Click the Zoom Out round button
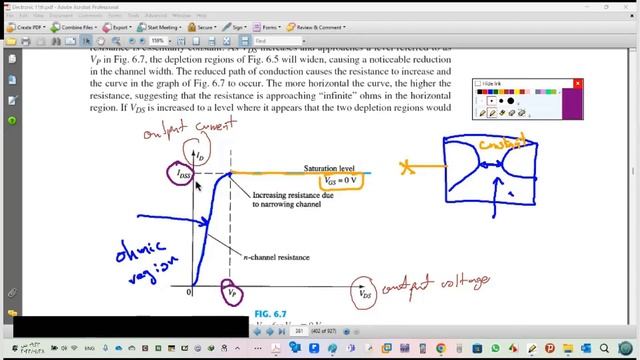The height and width of the screenshot is (360, 640). coord(131,41)
